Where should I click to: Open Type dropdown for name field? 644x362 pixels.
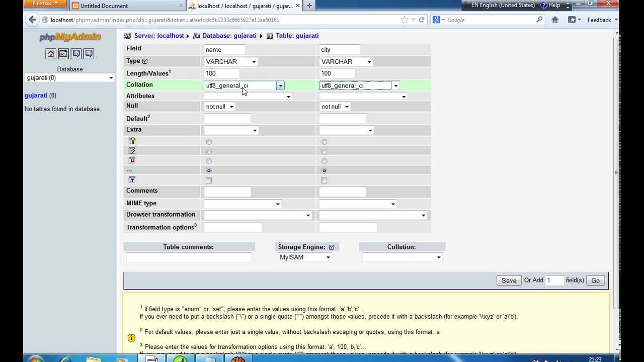click(231, 61)
